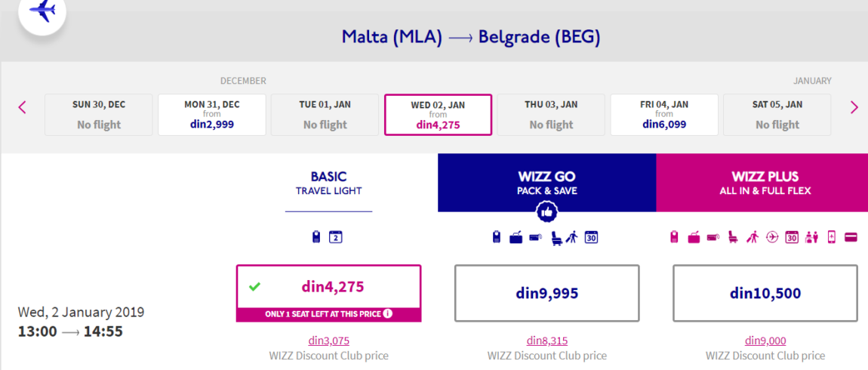868x370 pixels.
Task: Show earlier dates with left arrow
Action: tap(22, 107)
